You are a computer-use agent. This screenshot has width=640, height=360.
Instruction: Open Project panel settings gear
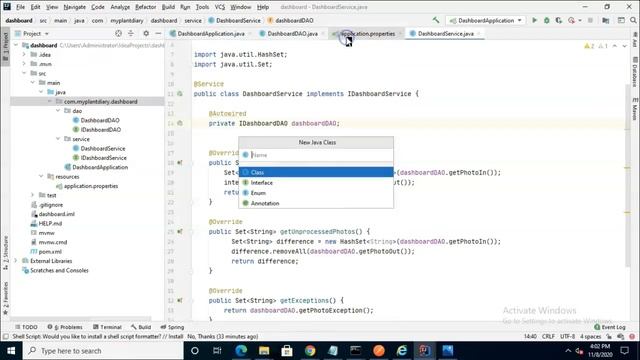[x=146, y=33]
